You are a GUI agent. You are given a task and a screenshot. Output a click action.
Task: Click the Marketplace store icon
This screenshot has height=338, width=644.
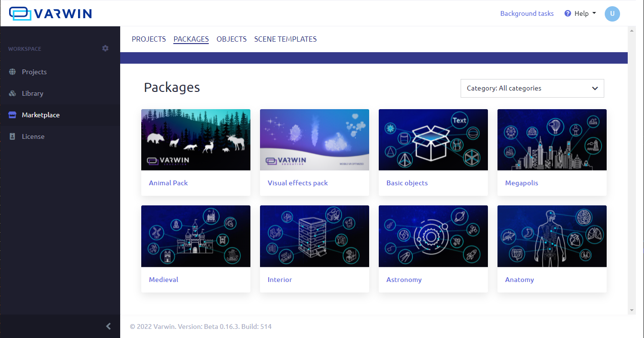coord(12,115)
